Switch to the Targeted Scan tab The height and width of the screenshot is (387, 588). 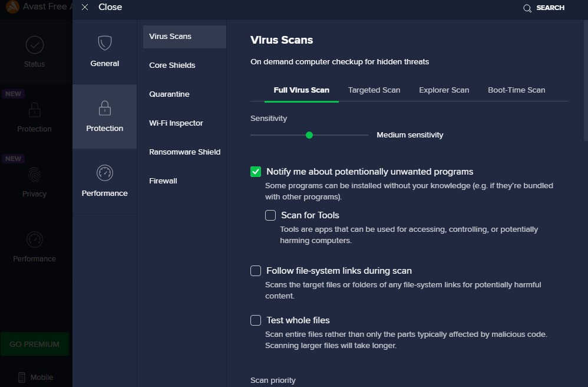[x=374, y=90]
